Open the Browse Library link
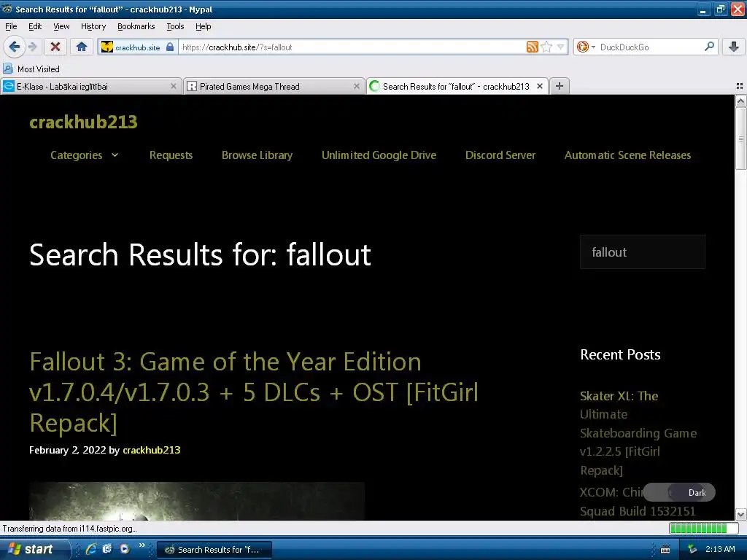This screenshot has height=560, width=747. click(257, 155)
